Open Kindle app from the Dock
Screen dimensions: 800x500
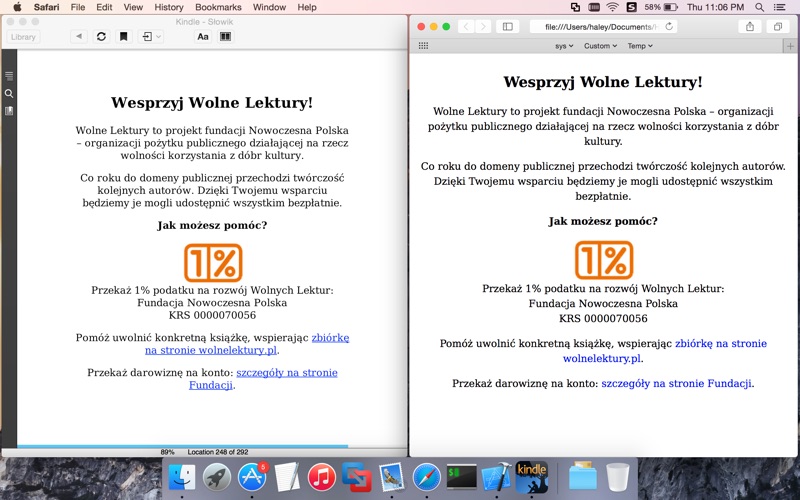(531, 477)
